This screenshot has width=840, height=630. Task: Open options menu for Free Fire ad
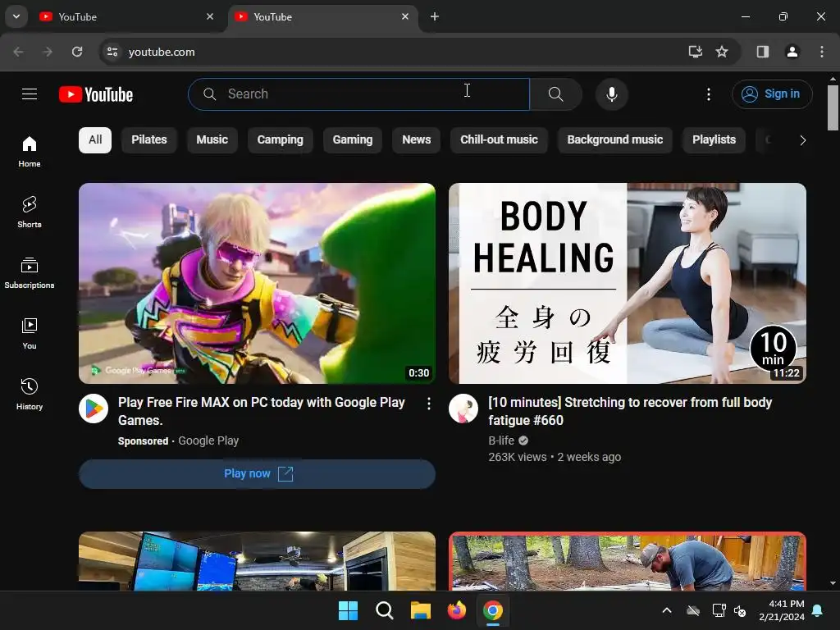[x=428, y=404]
